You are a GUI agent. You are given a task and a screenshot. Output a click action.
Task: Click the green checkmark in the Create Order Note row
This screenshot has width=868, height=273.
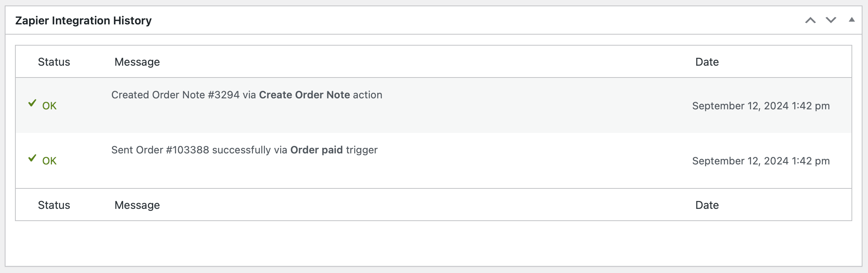tap(32, 103)
